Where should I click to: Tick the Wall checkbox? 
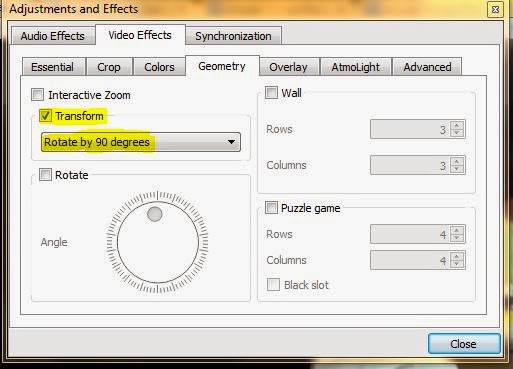click(x=271, y=92)
